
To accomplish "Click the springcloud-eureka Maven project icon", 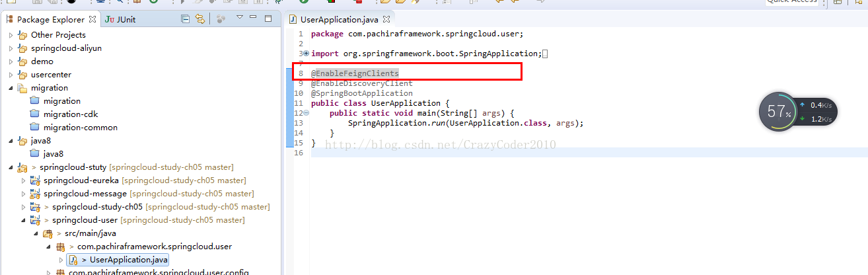I will point(36,180).
